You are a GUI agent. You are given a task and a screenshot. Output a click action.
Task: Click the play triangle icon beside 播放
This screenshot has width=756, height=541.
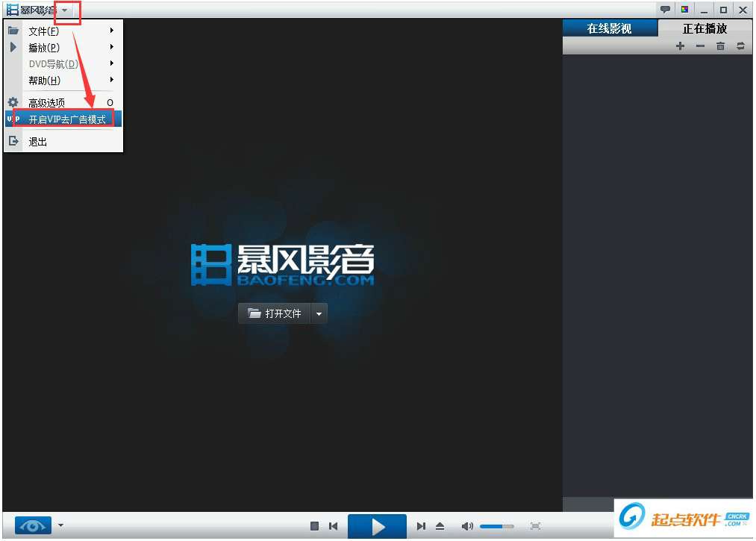click(13, 47)
